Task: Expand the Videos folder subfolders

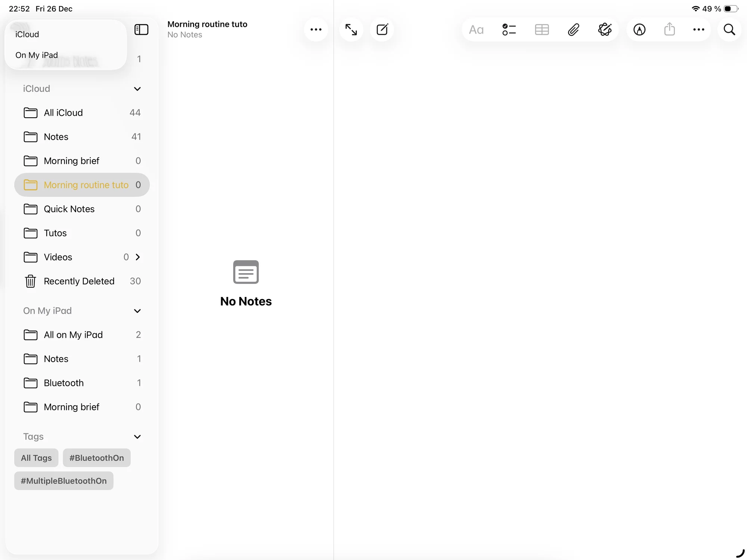Action: point(138,257)
